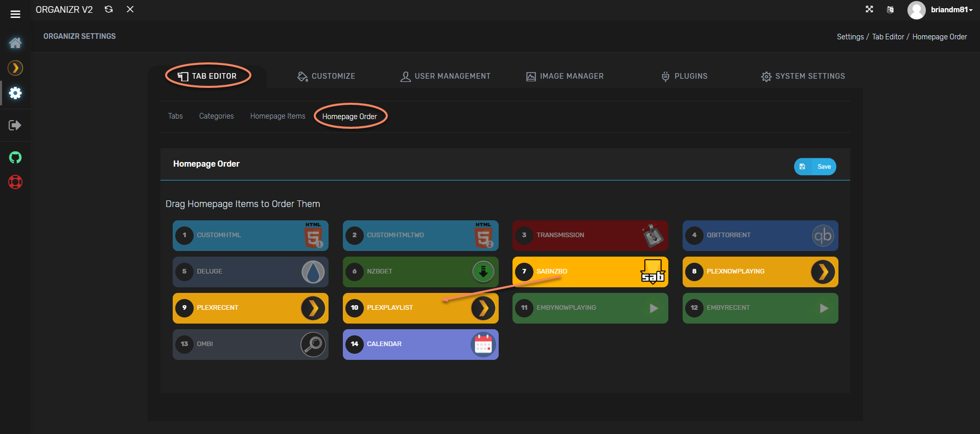Click the HTML5 icon on CUSTOMHTMLTWO
This screenshot has width=980, height=434.
click(484, 236)
